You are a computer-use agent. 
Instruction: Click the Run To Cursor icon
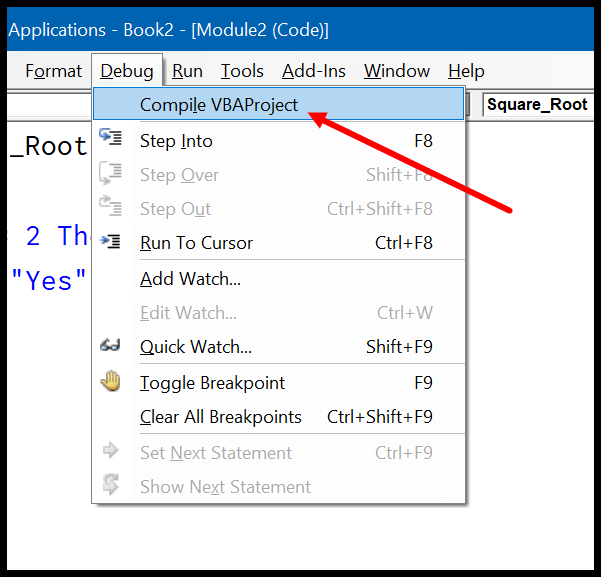pyautogui.click(x=111, y=242)
